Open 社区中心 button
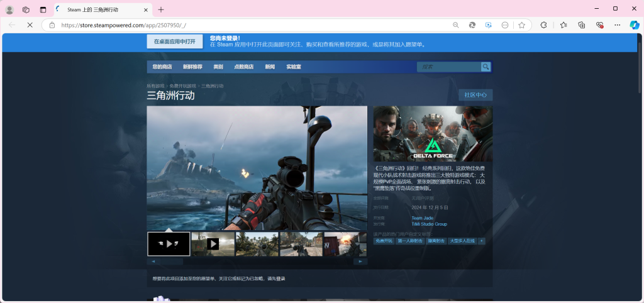The height and width of the screenshot is (303, 644). point(475,95)
